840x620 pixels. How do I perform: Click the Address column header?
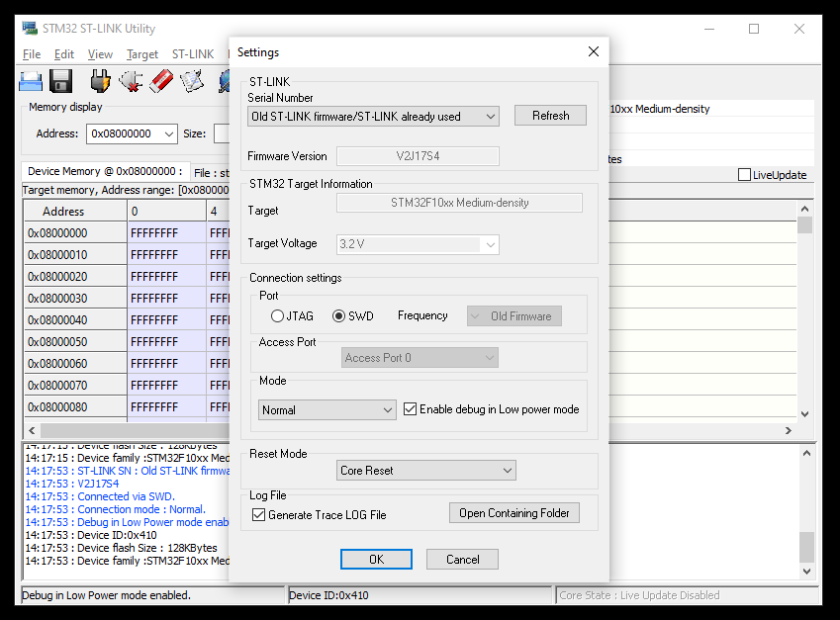[75, 211]
